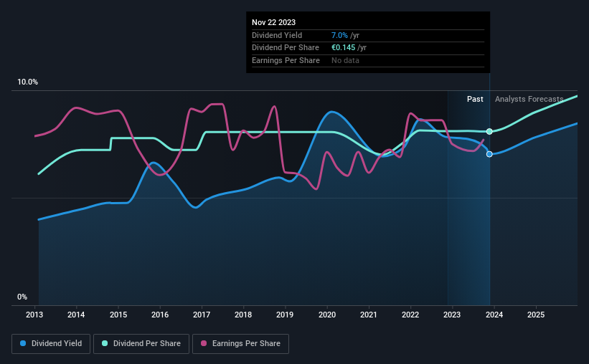The width and height of the screenshot is (589, 364).
Task: Click the 7.0% dividend yield value
Action: tap(339, 35)
